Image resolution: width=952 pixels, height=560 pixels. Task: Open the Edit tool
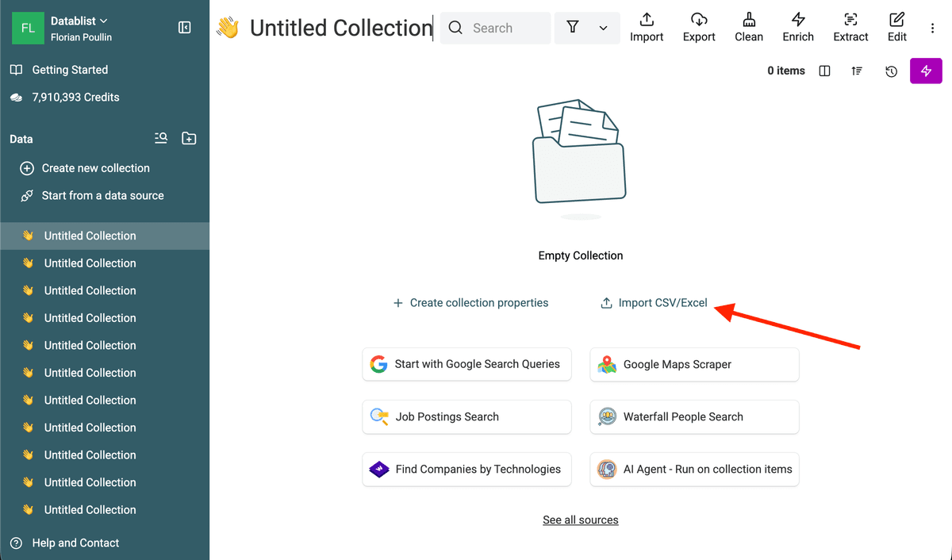(897, 28)
